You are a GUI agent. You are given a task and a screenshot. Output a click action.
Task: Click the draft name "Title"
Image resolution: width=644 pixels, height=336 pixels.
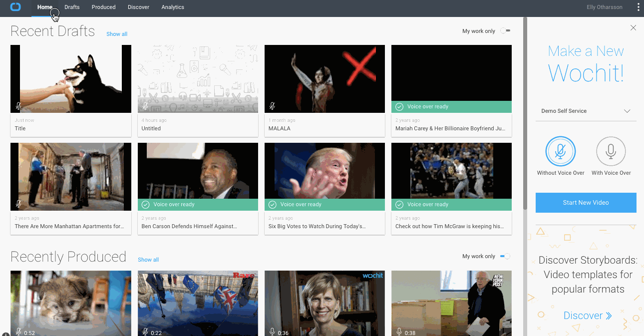[20, 128]
